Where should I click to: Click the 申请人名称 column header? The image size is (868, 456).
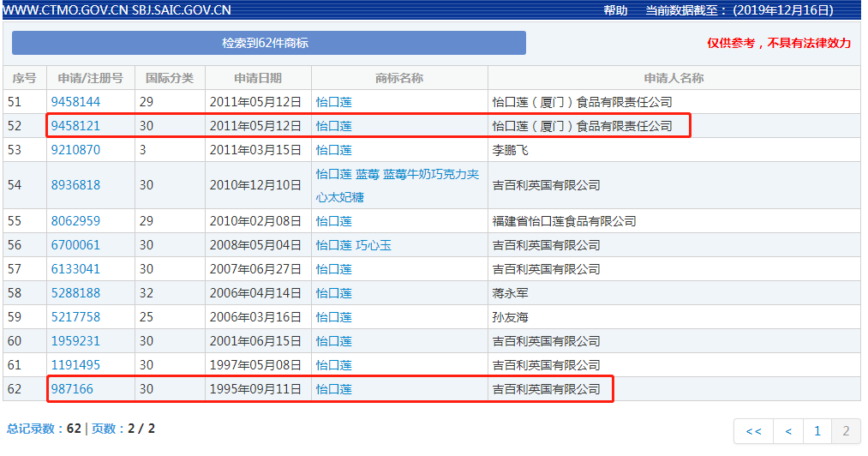(x=673, y=78)
